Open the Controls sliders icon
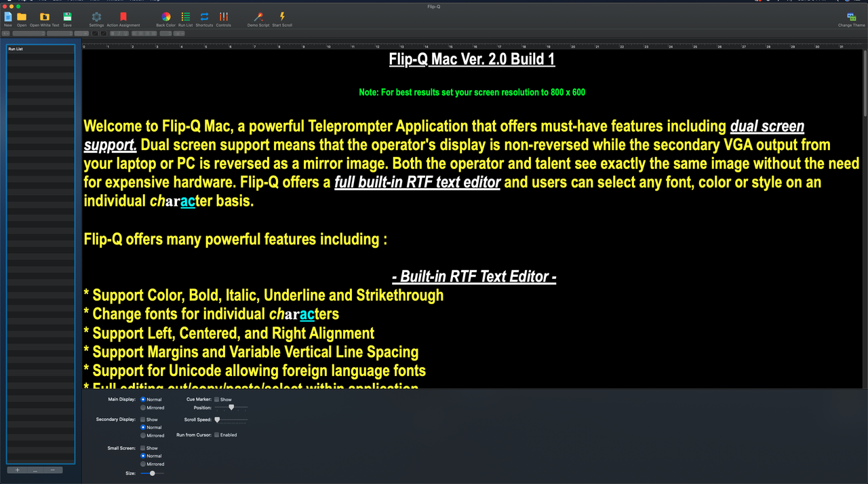The width and height of the screenshot is (868, 484). pyautogui.click(x=223, y=17)
